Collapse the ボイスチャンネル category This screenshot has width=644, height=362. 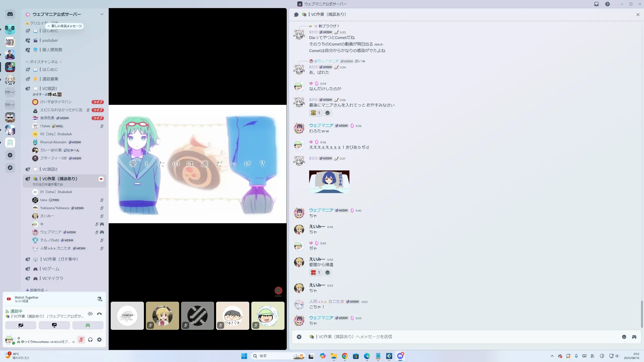coord(44,62)
